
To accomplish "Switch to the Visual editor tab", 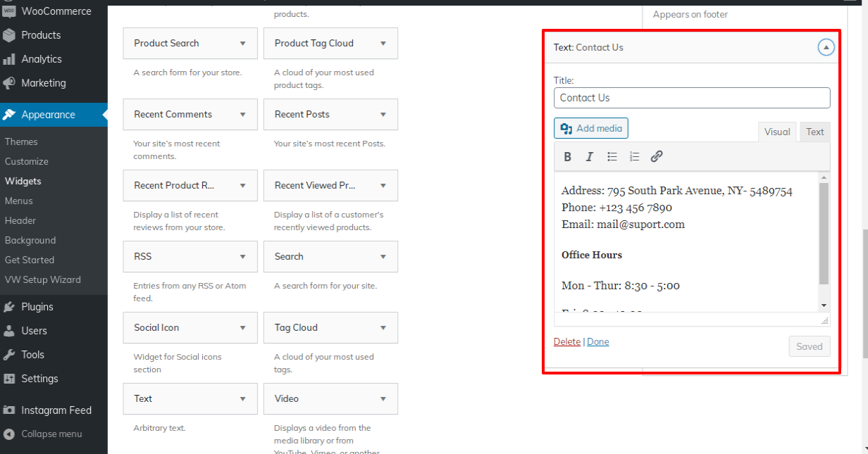I will 777,132.
